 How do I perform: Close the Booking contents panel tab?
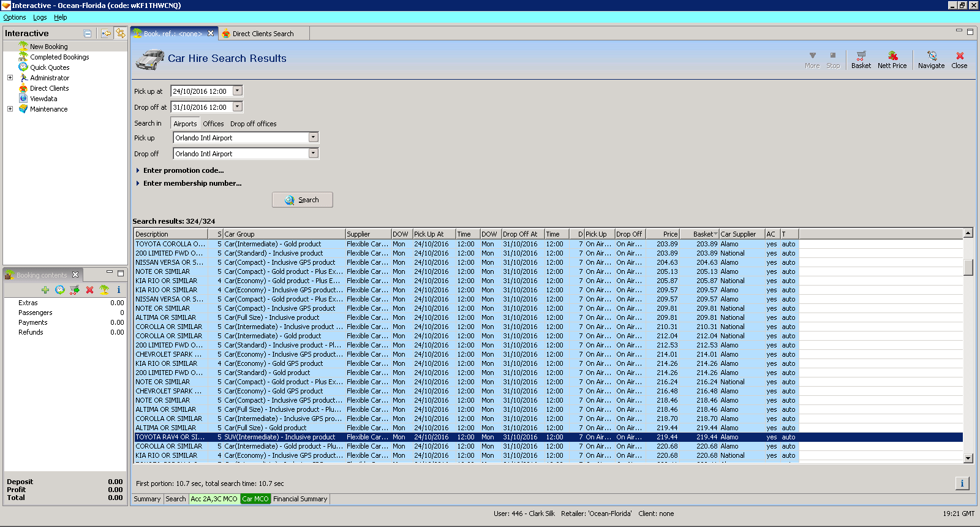pyautogui.click(x=75, y=275)
